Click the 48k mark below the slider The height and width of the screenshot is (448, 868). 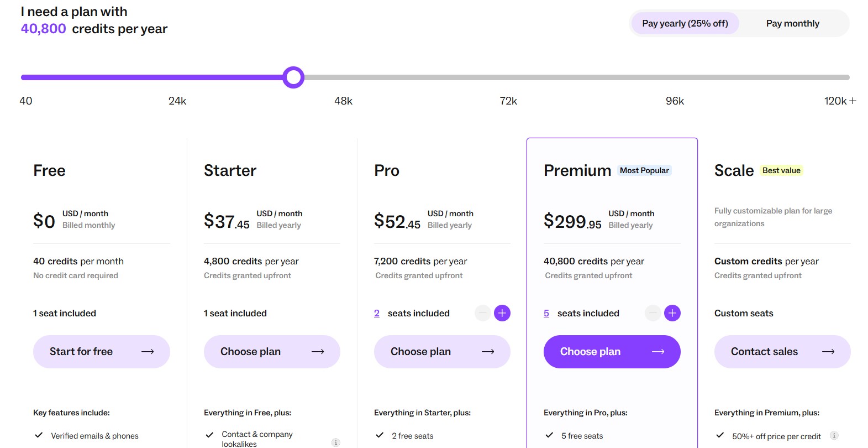pyautogui.click(x=343, y=101)
